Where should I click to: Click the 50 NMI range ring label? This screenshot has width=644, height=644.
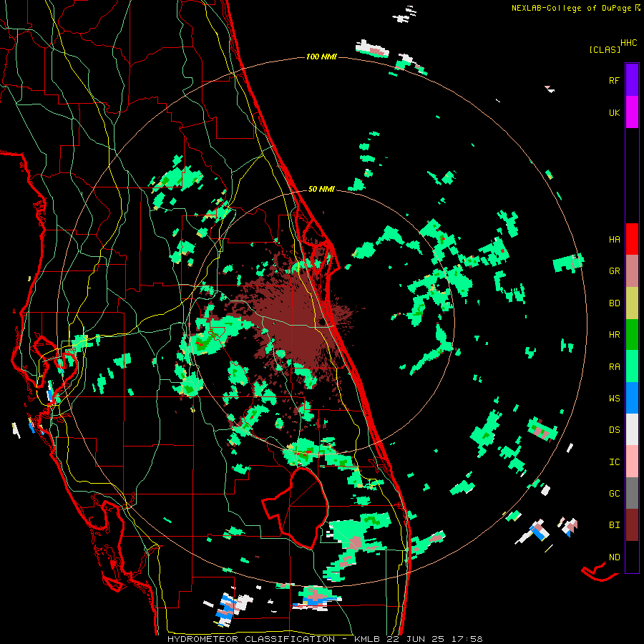coord(321,190)
